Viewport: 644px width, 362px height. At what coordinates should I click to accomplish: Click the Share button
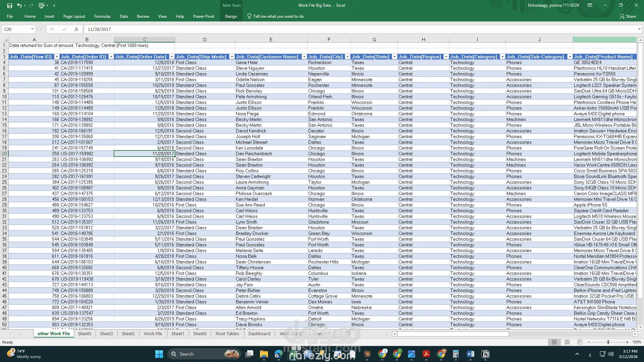[x=628, y=16]
